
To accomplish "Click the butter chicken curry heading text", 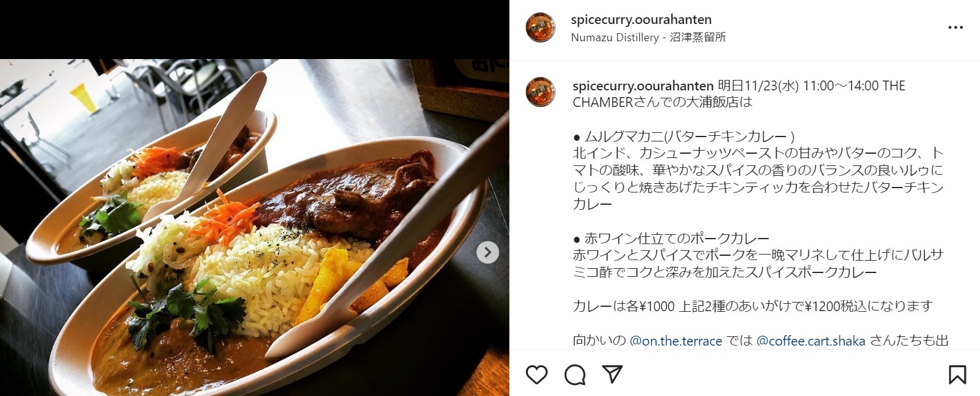I will (683, 137).
